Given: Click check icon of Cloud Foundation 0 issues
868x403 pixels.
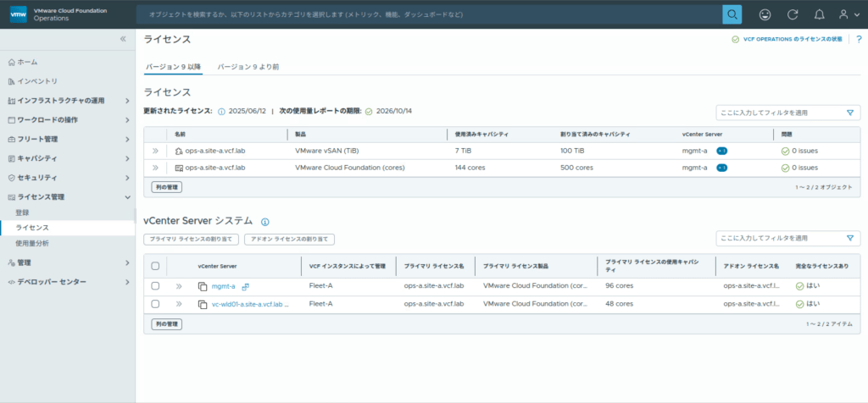Looking at the screenshot, I should [x=785, y=168].
